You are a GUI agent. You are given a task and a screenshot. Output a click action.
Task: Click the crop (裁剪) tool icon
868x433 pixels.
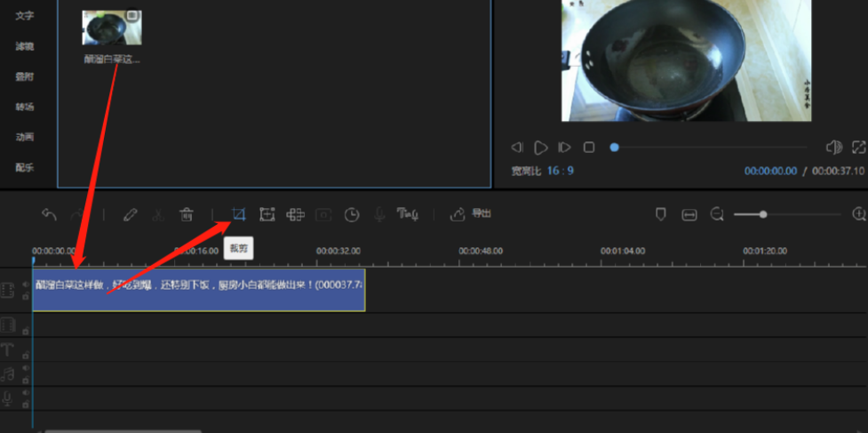(x=237, y=214)
